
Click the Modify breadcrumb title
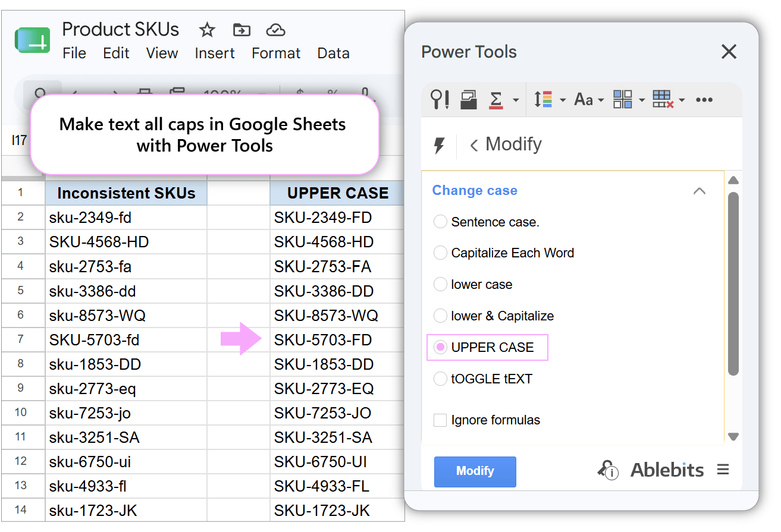[x=513, y=144]
